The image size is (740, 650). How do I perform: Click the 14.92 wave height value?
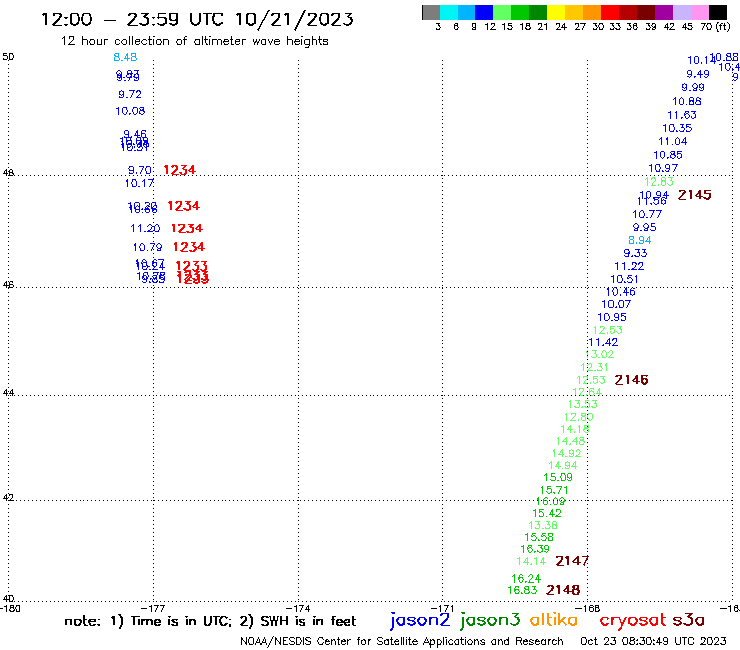(567, 454)
